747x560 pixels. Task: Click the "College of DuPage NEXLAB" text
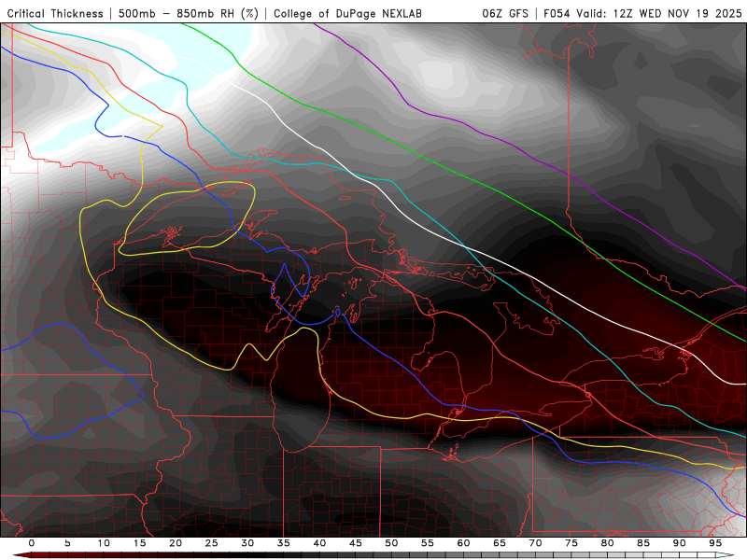(x=347, y=14)
